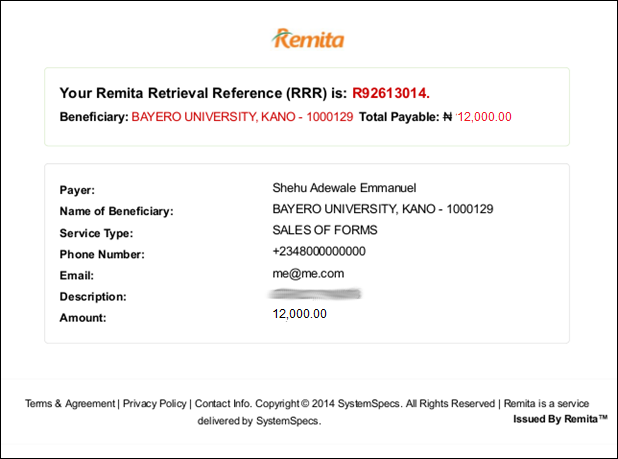The width and height of the screenshot is (618, 459).
Task: Click phone number +2348000000000
Action: (319, 251)
